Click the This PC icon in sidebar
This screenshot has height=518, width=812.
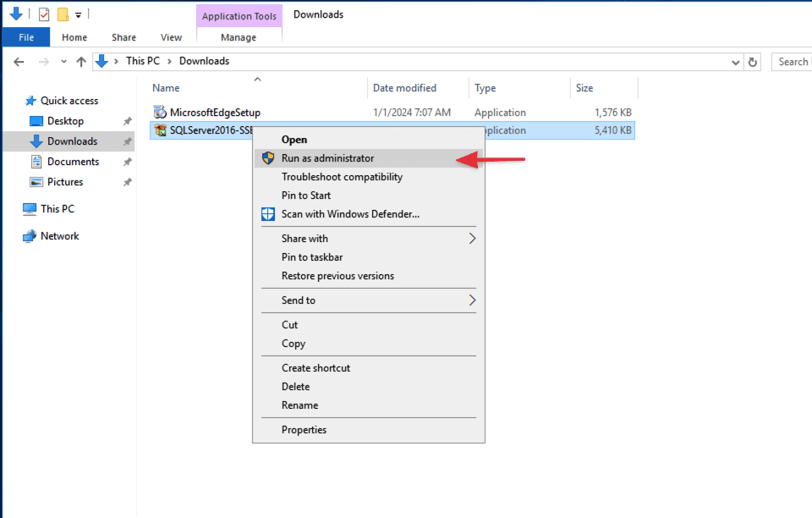[x=30, y=209]
